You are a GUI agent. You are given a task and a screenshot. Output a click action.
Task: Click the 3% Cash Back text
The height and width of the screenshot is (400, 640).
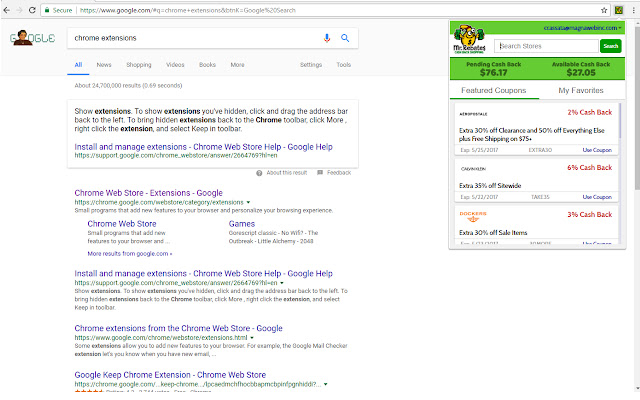click(589, 214)
